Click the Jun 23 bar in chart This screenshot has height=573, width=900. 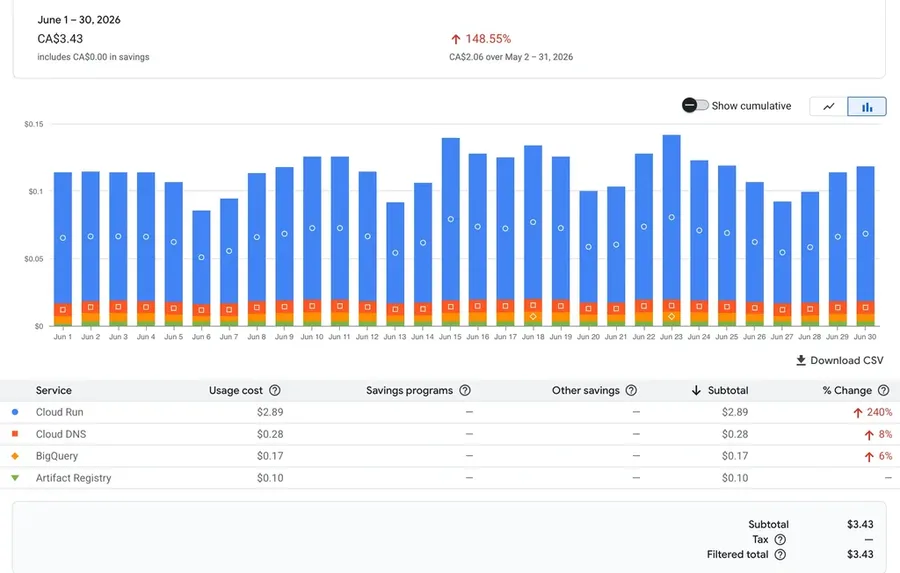pyautogui.click(x=671, y=230)
